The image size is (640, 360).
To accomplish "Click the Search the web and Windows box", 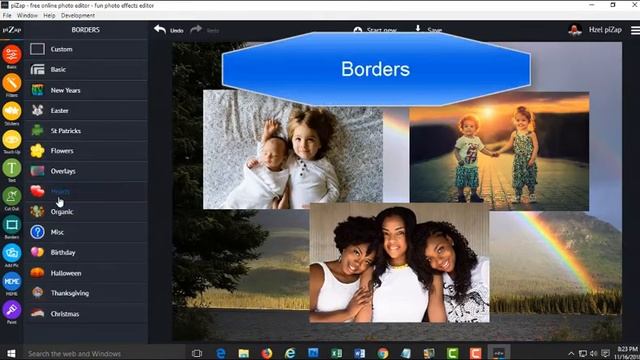I will click(104, 353).
